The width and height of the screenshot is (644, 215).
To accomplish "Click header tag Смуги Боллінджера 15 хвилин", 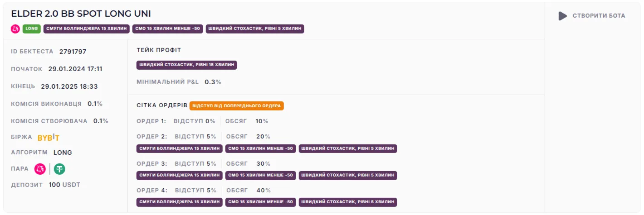I will pyautogui.click(x=87, y=29).
